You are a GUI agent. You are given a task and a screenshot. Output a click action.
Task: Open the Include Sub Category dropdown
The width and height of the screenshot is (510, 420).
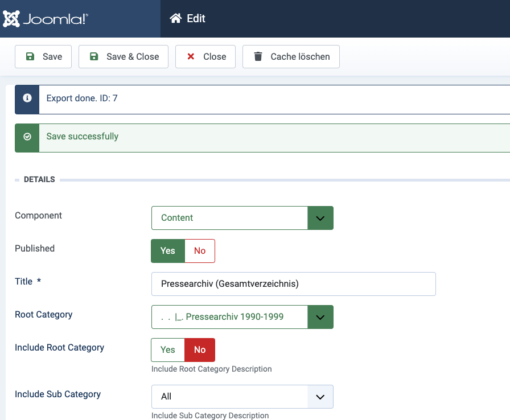(242, 397)
